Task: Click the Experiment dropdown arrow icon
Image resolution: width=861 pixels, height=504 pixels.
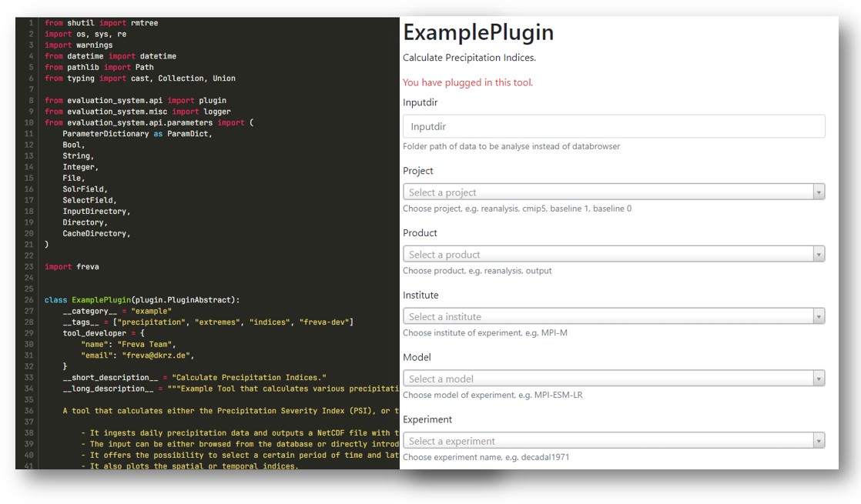Action: [x=818, y=441]
